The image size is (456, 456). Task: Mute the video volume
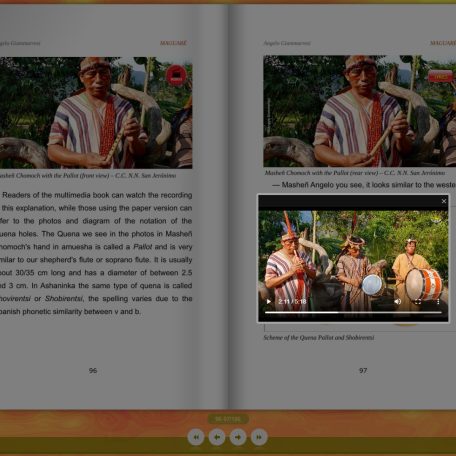pos(398,302)
